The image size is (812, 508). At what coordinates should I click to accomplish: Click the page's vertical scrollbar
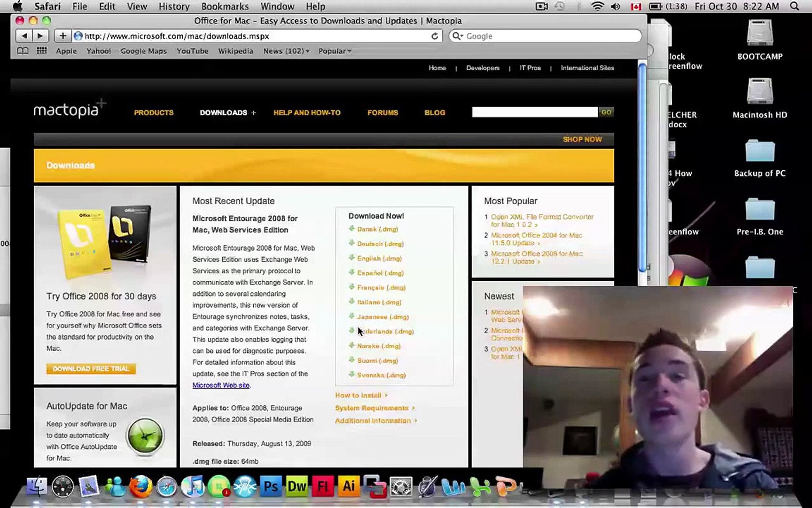pyautogui.click(x=642, y=167)
